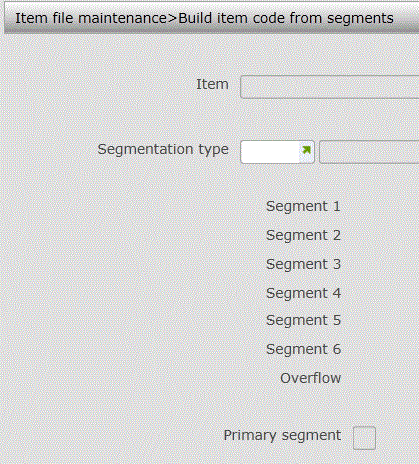The height and width of the screenshot is (464, 419).
Task: Click the Segmentation type label text
Action: click(x=163, y=149)
